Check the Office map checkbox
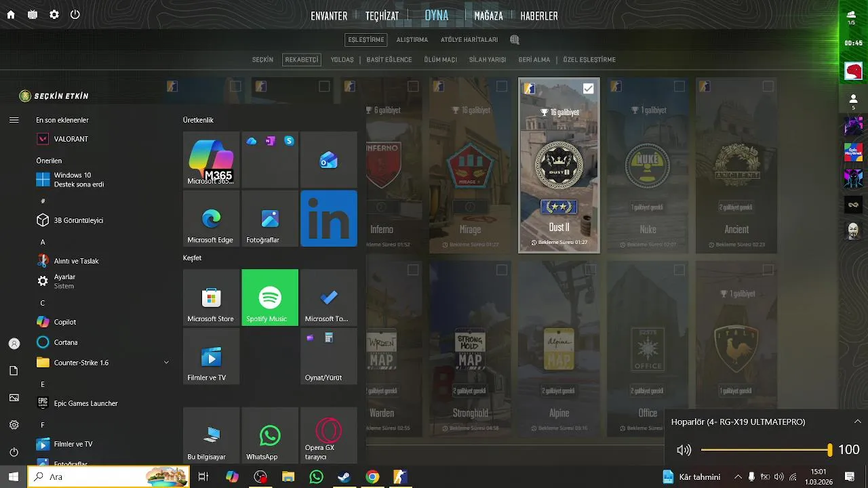Image resolution: width=868 pixels, height=488 pixels. 679,270
